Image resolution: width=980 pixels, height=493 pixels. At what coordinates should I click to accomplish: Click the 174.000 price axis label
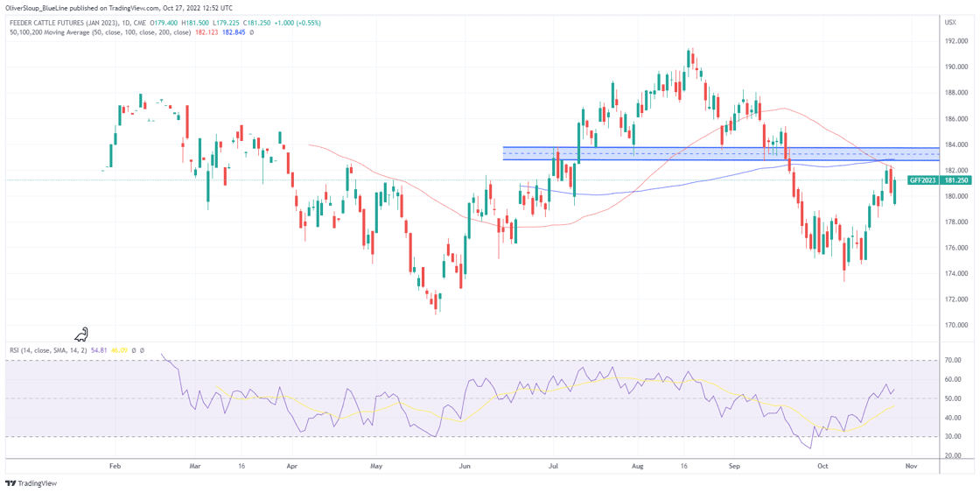point(955,273)
